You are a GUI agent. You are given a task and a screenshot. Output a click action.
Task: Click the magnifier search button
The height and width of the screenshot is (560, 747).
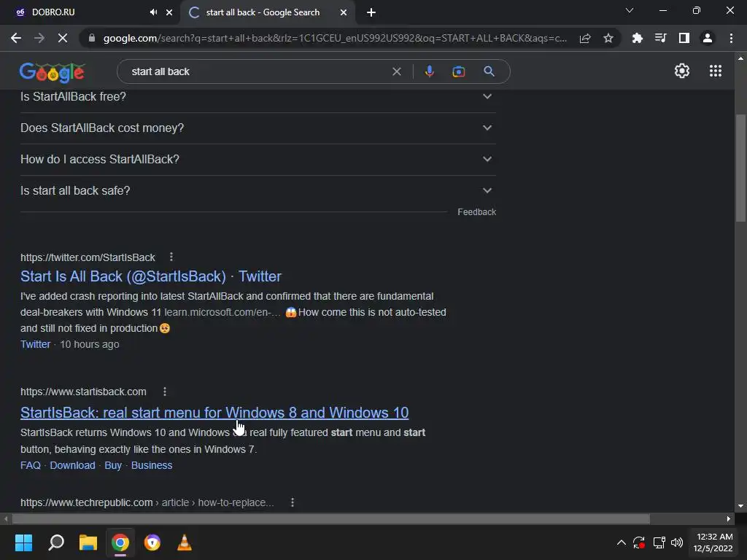pos(489,71)
